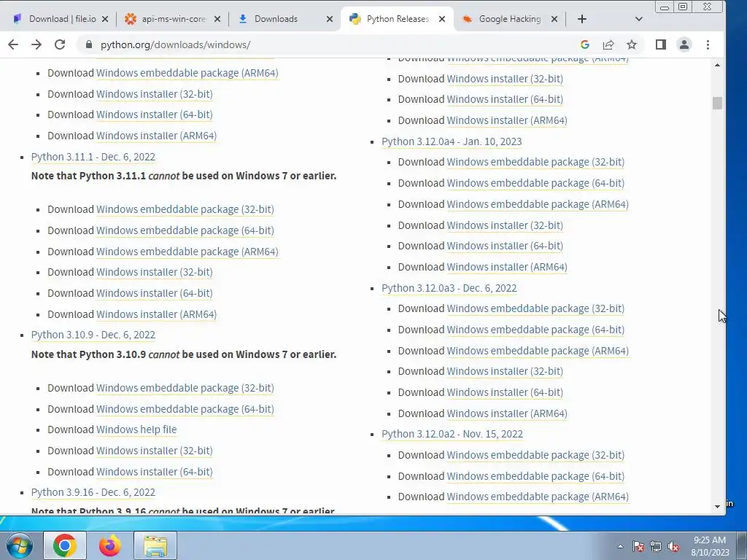
Task: View site information lock icon
Action: 88,44
